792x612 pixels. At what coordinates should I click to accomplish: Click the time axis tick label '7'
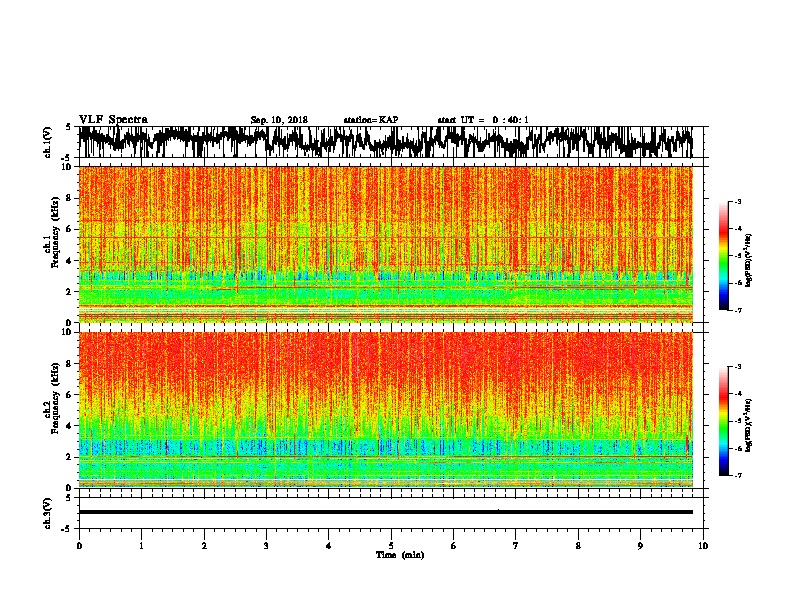(516, 546)
